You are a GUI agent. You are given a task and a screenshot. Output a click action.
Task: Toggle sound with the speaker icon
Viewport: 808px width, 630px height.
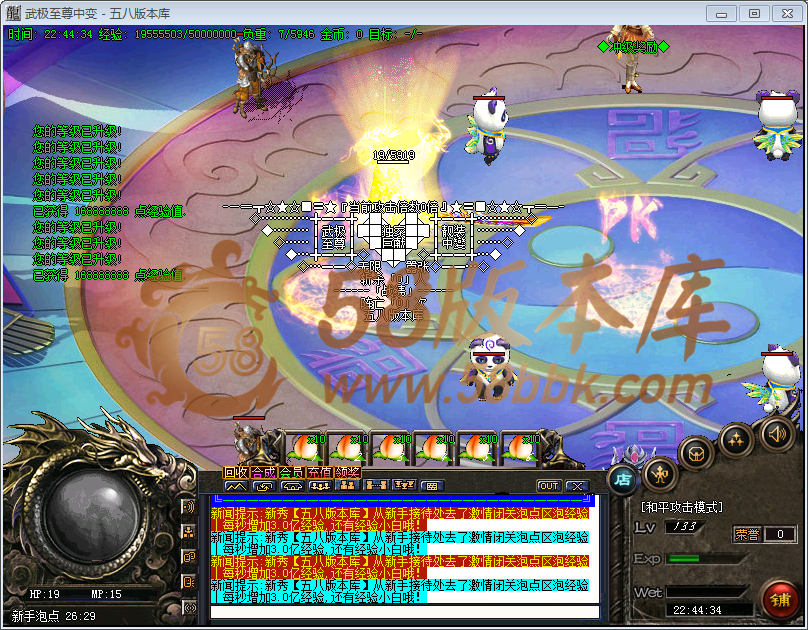pos(777,434)
